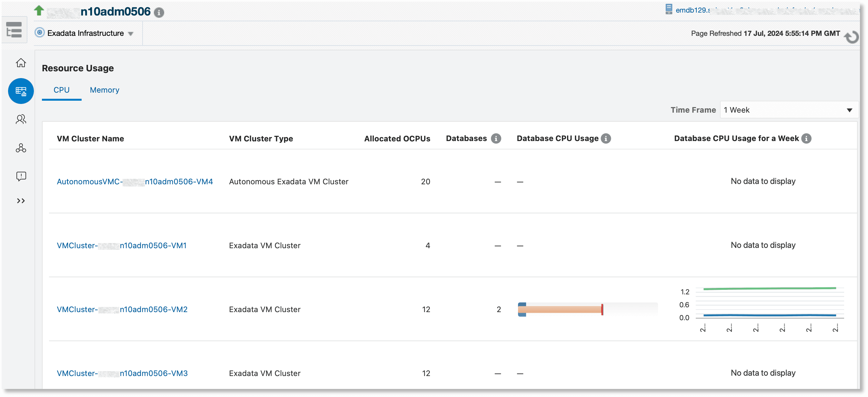
Task: Open the navigation home icon in sidebar
Action: (21, 63)
